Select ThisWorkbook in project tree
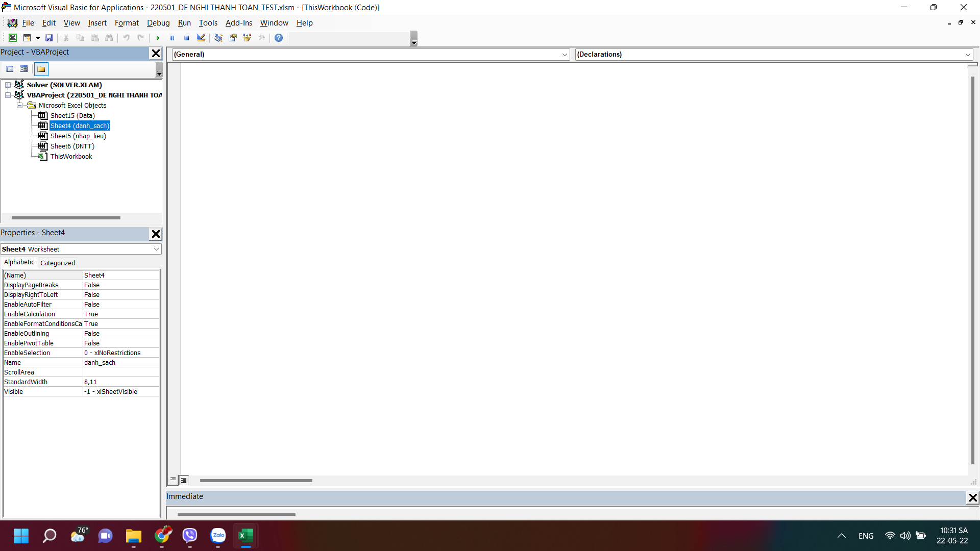 tap(71, 157)
